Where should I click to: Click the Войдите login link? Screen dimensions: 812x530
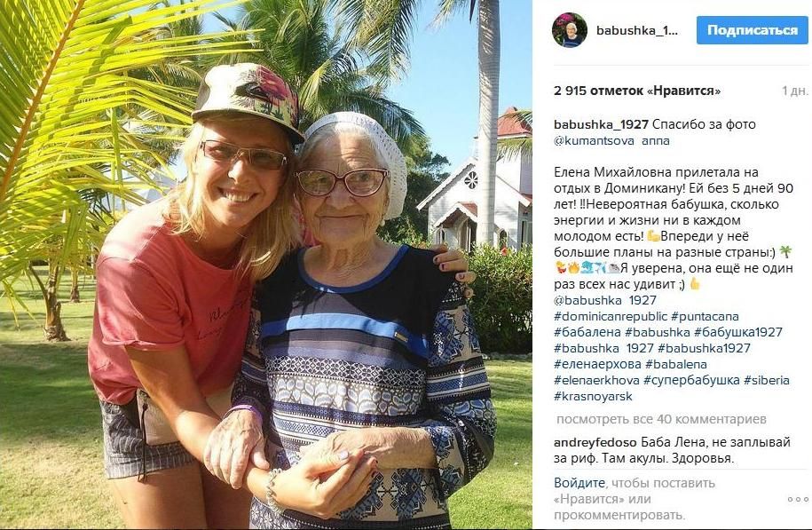[579, 483]
